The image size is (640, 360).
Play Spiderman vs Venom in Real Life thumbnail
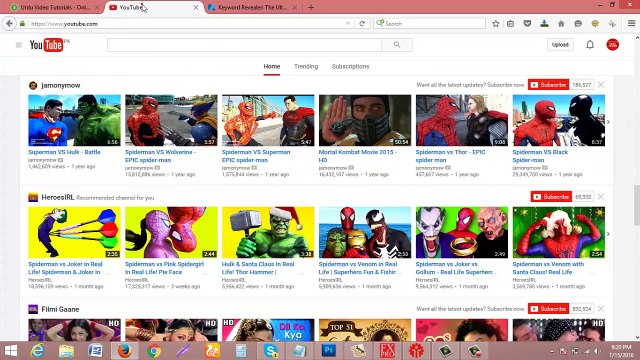click(x=365, y=232)
